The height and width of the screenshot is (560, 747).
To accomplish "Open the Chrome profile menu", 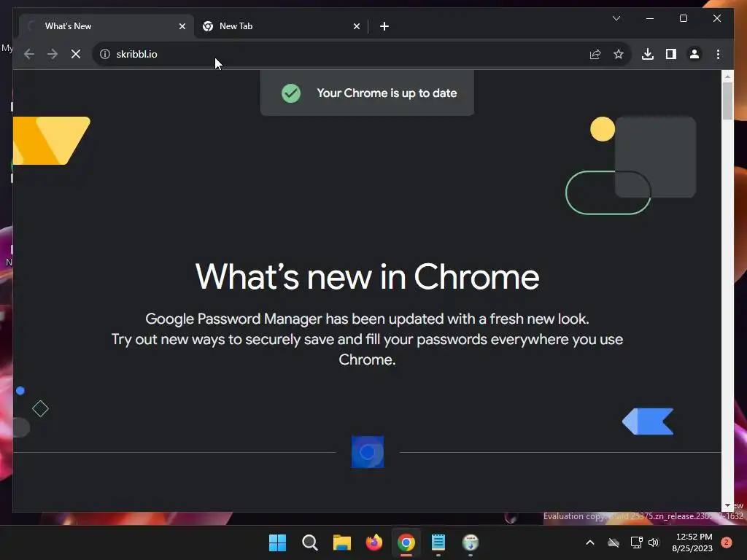I will pyautogui.click(x=694, y=54).
